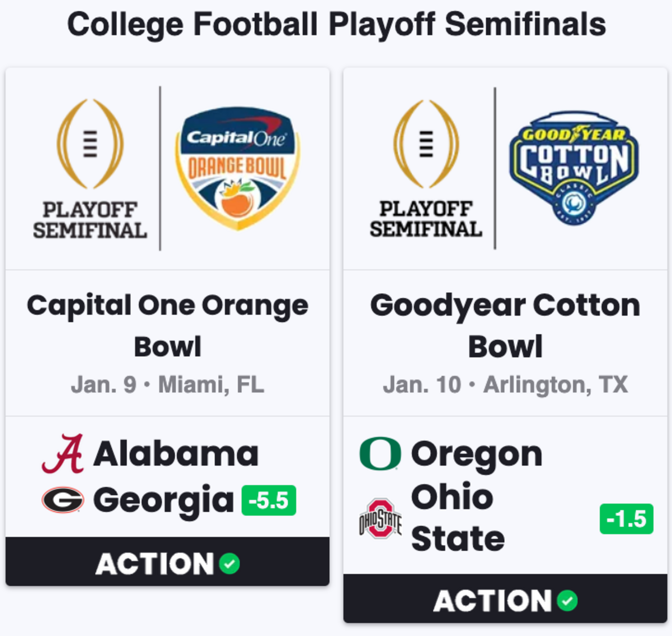The height and width of the screenshot is (636, 672).
Task: Click the right Playoff Semifinal football logo
Action: (x=426, y=168)
